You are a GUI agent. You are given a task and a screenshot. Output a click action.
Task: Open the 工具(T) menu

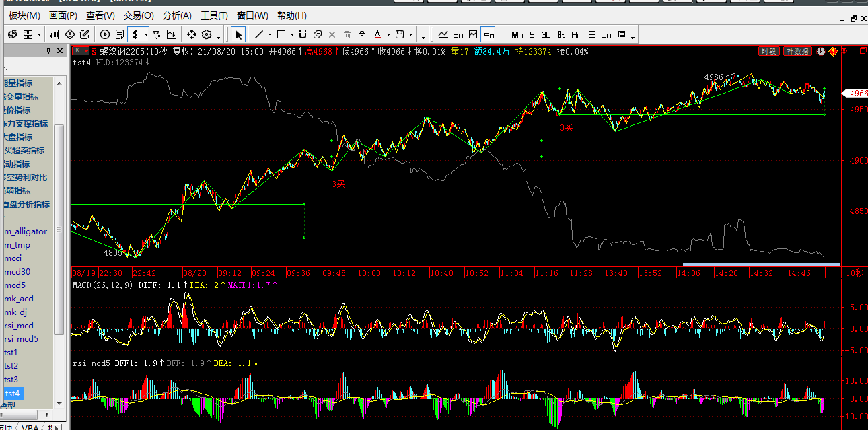click(x=215, y=15)
